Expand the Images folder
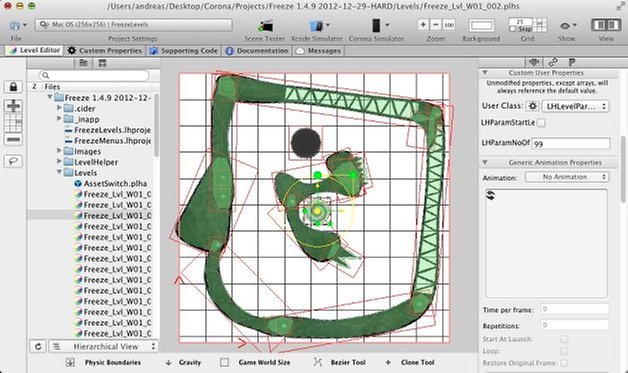The width and height of the screenshot is (628, 373). [59, 151]
